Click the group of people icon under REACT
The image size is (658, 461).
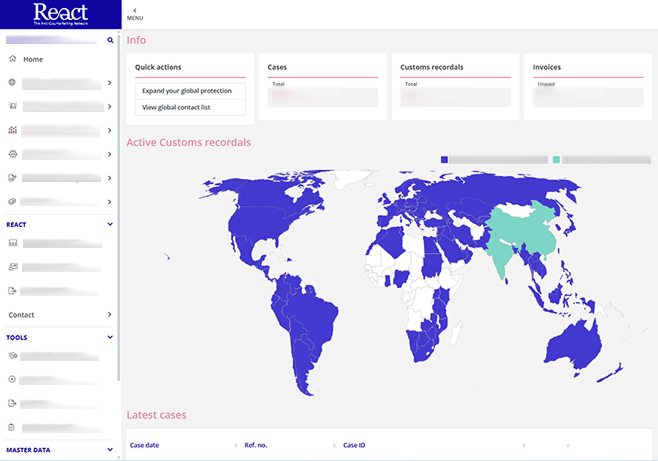click(13, 243)
